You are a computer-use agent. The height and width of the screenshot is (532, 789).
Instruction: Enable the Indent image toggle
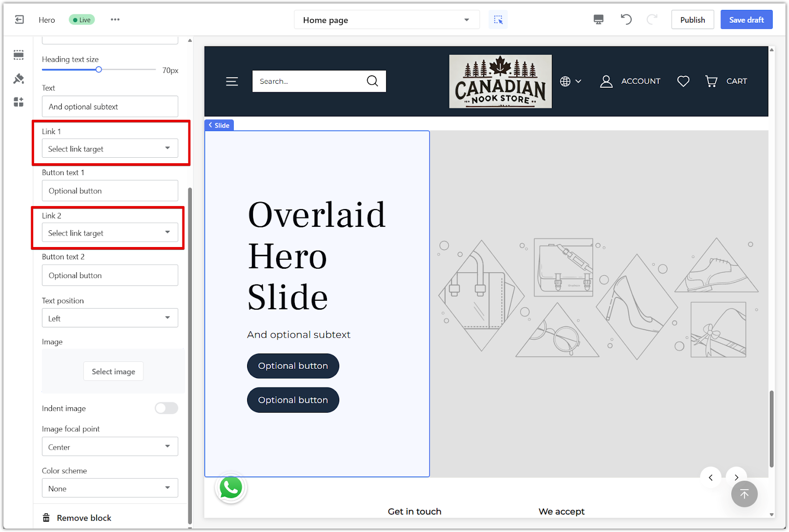coord(166,408)
